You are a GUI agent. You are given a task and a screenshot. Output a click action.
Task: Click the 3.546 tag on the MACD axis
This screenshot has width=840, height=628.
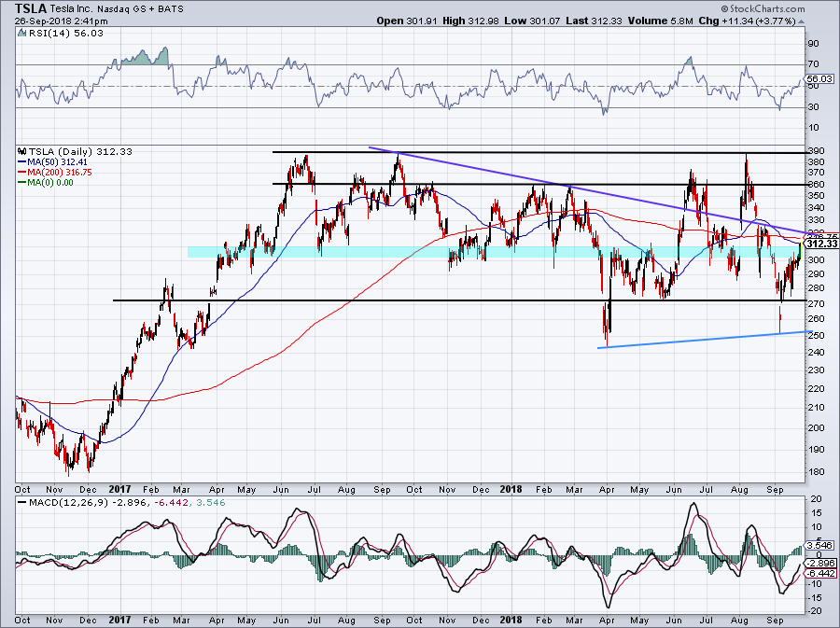(x=820, y=546)
